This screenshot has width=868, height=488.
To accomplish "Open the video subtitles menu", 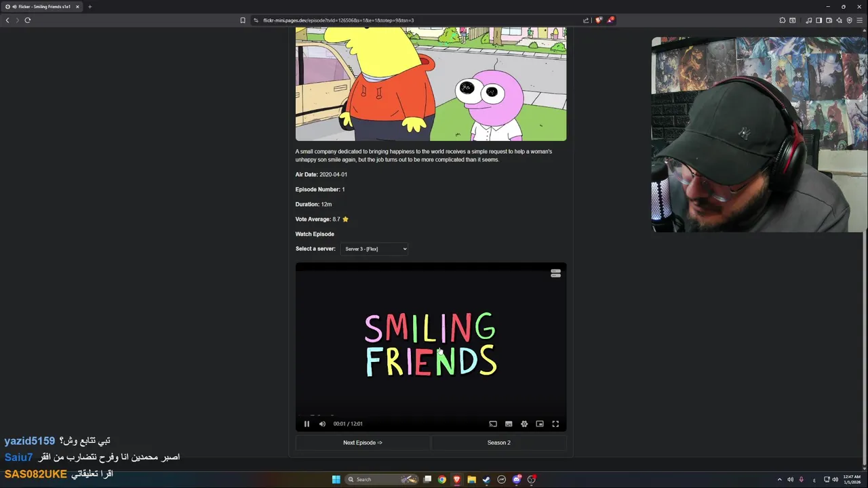I will click(x=509, y=424).
